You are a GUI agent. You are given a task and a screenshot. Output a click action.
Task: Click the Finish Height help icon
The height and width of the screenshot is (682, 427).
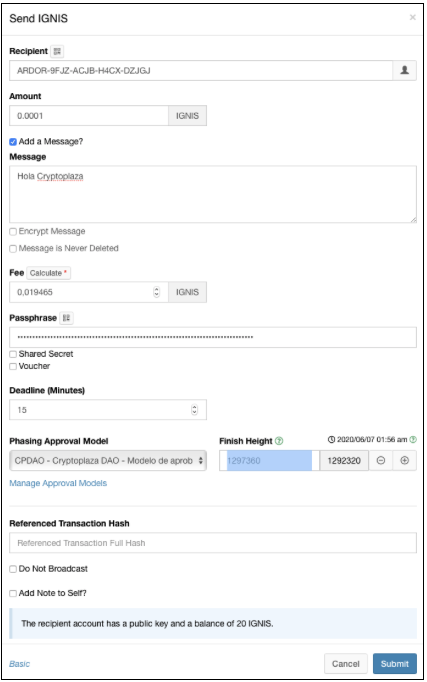(x=279, y=441)
